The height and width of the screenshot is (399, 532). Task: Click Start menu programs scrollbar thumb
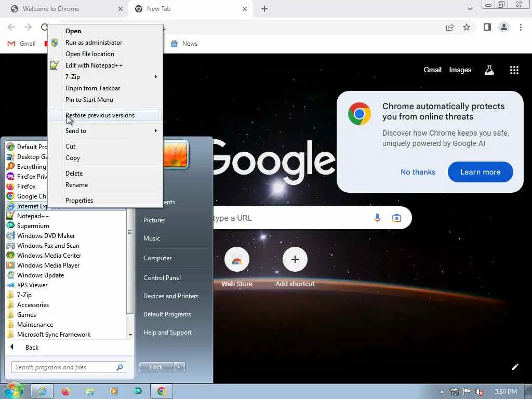click(129, 232)
